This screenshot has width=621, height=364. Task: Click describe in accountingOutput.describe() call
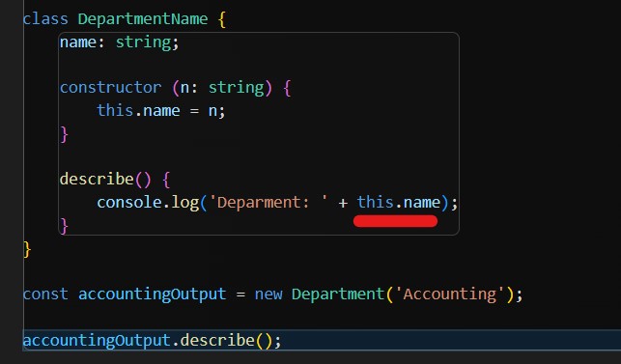point(217,340)
